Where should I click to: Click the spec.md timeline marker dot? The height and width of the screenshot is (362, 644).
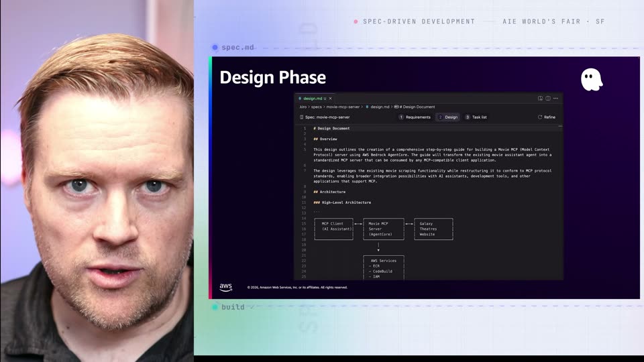[x=215, y=48]
